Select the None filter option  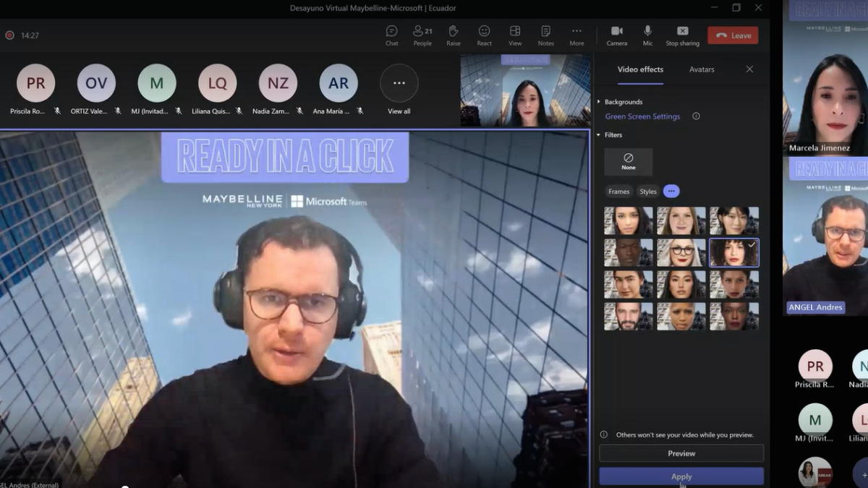coord(628,161)
